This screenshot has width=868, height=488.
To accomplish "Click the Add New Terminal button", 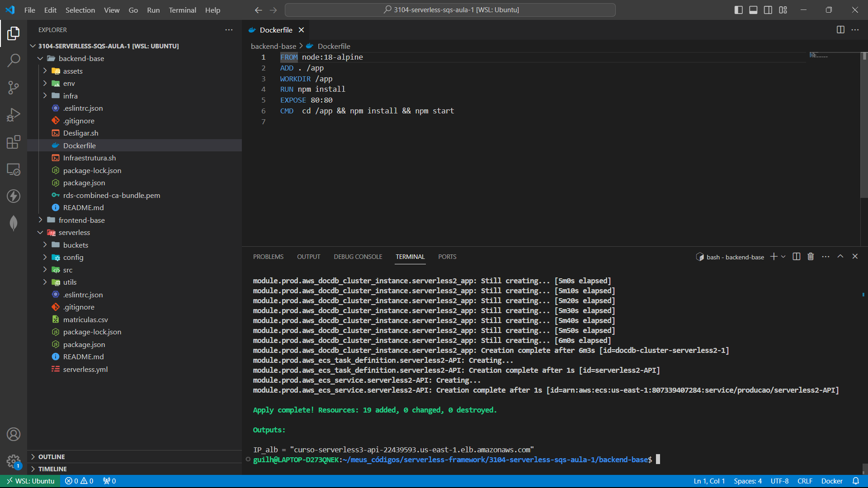I will (x=774, y=257).
